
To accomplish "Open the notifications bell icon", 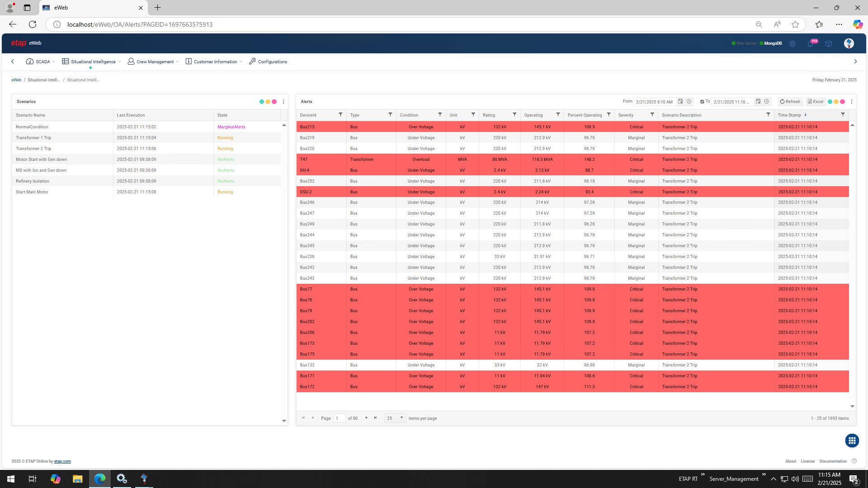I will click(x=810, y=44).
